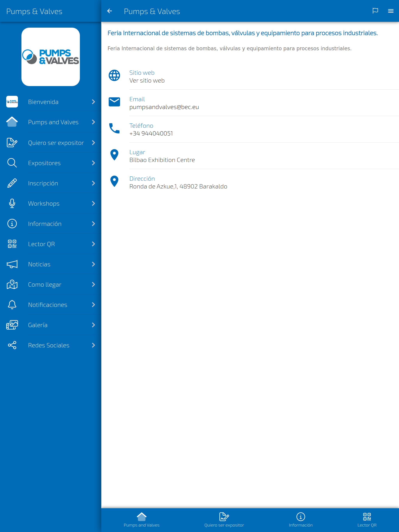Click the Quiero ser expositor sidebar icon
Image resolution: width=399 pixels, height=532 pixels.
pyautogui.click(x=12, y=143)
